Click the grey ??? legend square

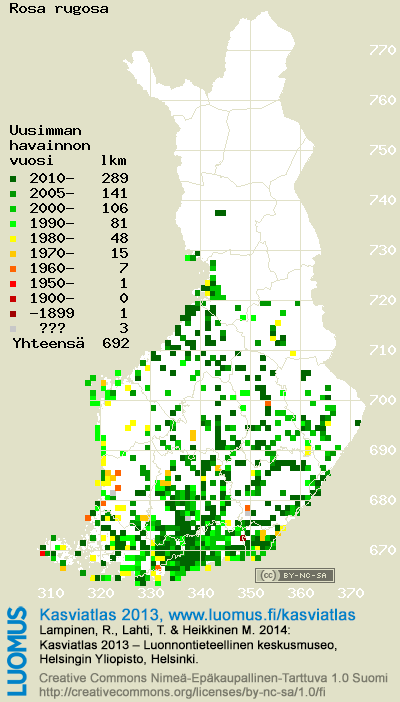(x=13, y=329)
